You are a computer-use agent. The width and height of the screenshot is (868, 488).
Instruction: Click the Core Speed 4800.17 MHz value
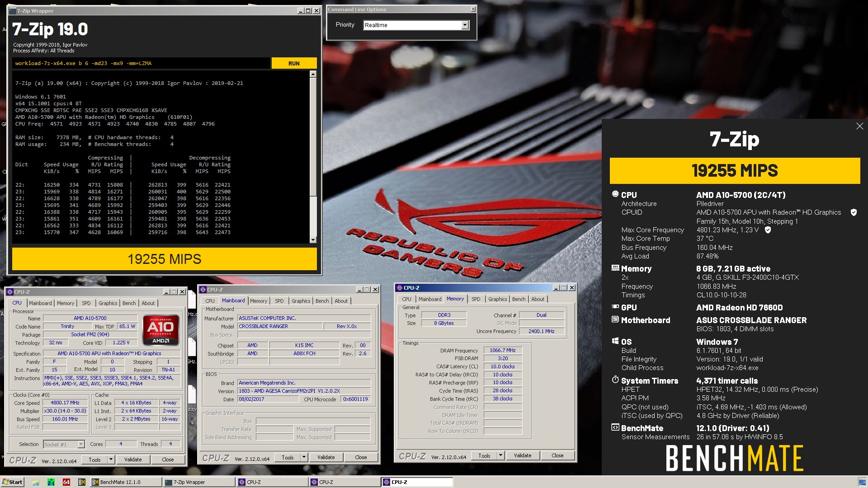point(65,403)
